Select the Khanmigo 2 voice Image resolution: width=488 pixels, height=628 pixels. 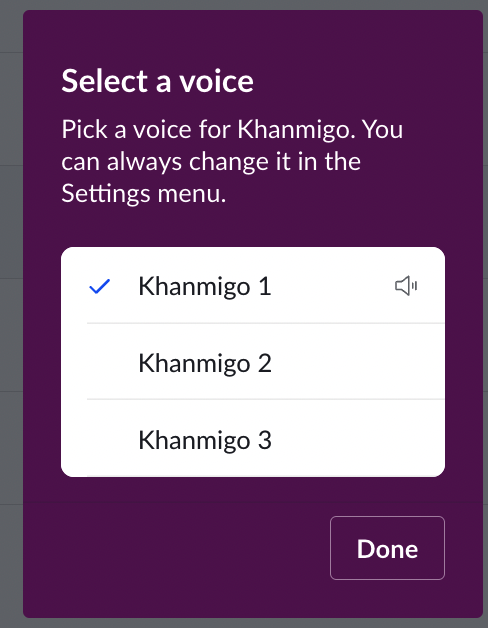pos(253,362)
